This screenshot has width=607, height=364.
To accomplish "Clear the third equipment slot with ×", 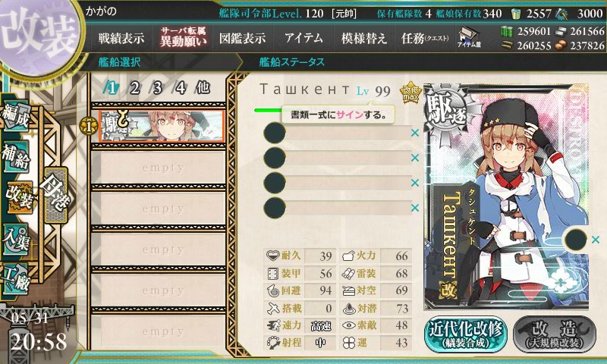I will (x=415, y=183).
